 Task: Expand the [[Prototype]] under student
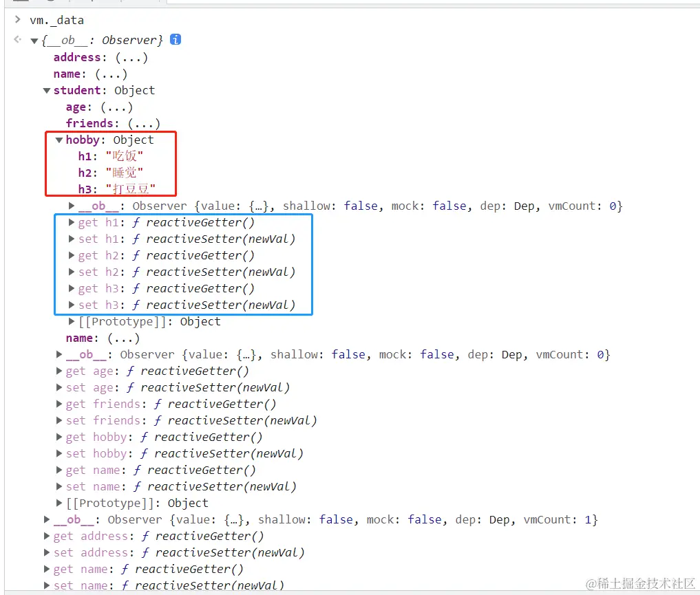59,503
